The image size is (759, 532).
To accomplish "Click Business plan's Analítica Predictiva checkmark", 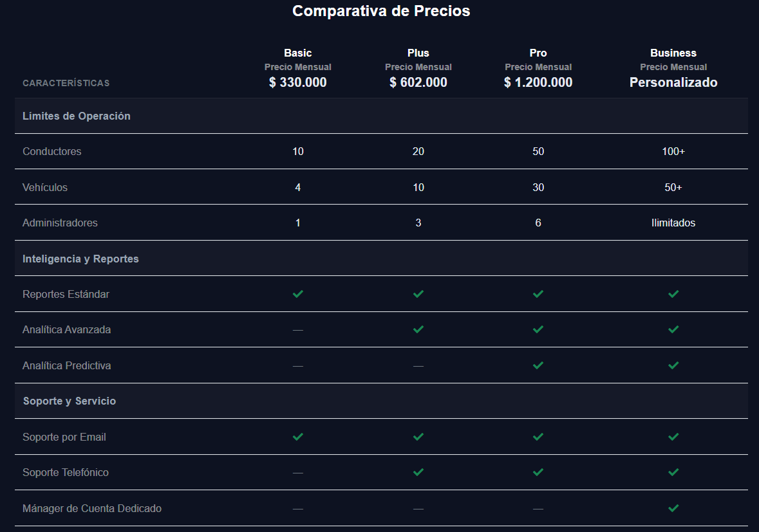I will pyautogui.click(x=673, y=365).
